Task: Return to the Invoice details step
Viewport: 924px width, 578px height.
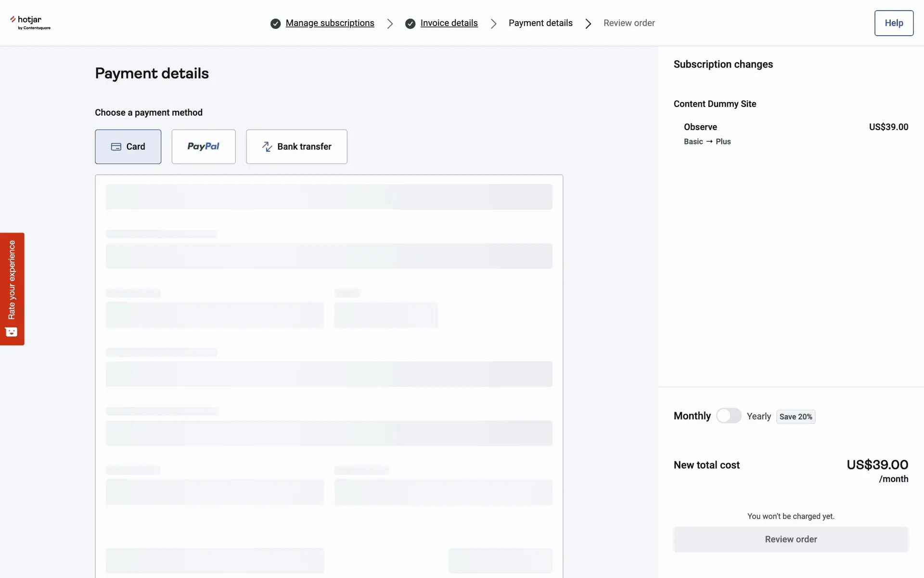Action: click(x=449, y=23)
